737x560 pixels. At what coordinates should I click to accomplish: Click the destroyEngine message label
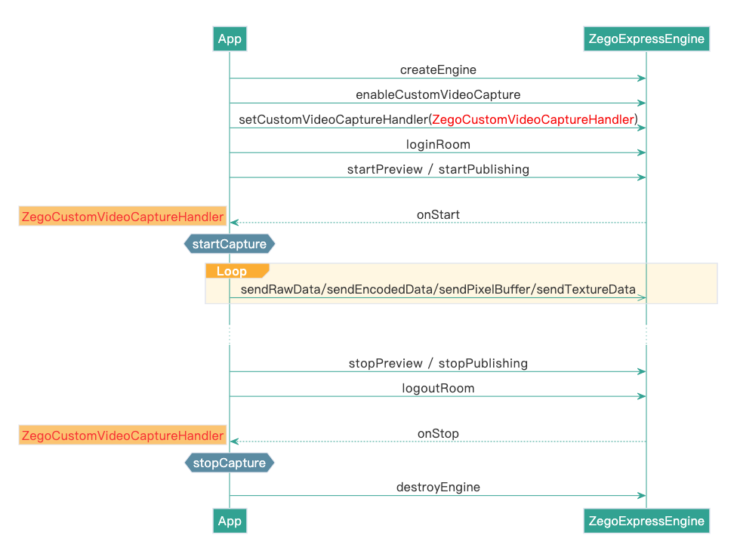(438, 488)
